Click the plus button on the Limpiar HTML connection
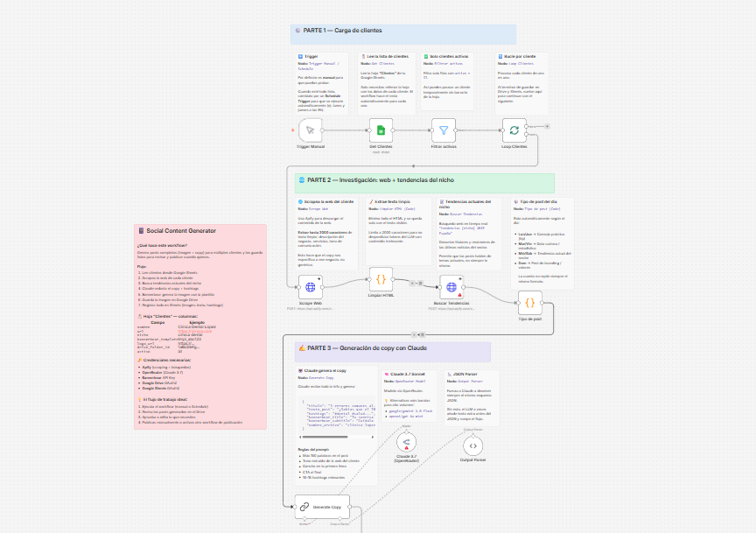Viewport: 756px width, 533px height. [412, 284]
